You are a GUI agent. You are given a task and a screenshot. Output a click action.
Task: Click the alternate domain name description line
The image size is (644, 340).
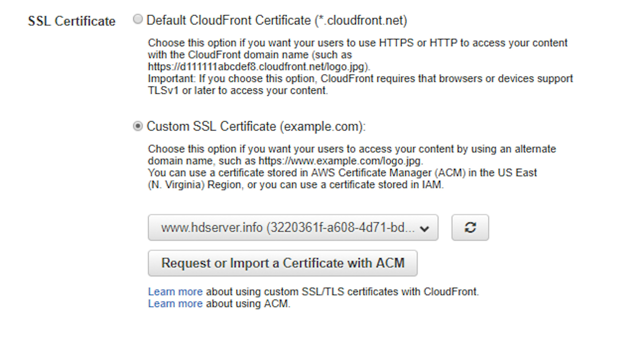(x=352, y=149)
